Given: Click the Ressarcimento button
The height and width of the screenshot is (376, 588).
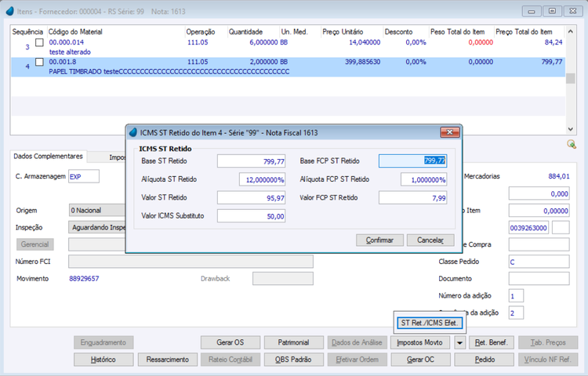Looking at the screenshot, I should (168, 360).
